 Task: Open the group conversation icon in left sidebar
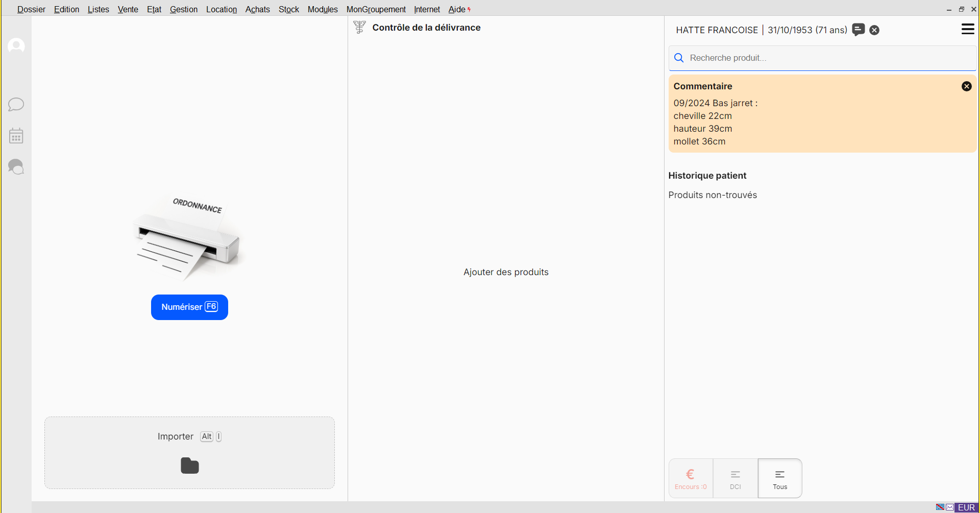pos(16,167)
